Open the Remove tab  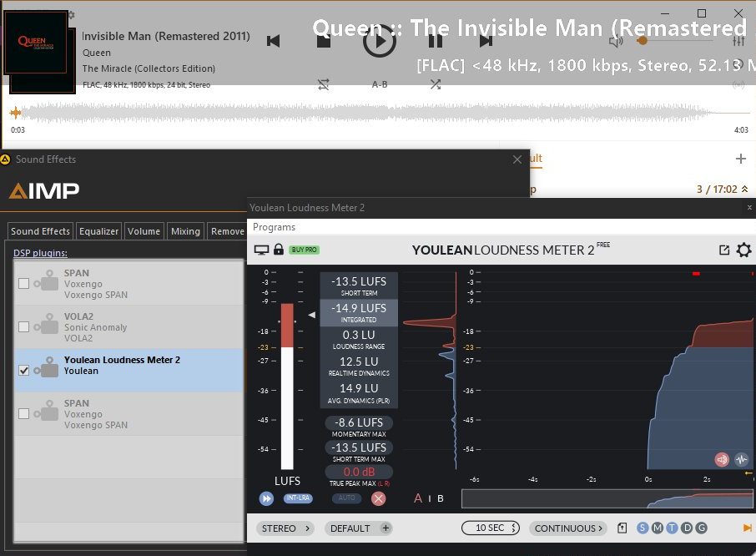pyautogui.click(x=227, y=231)
